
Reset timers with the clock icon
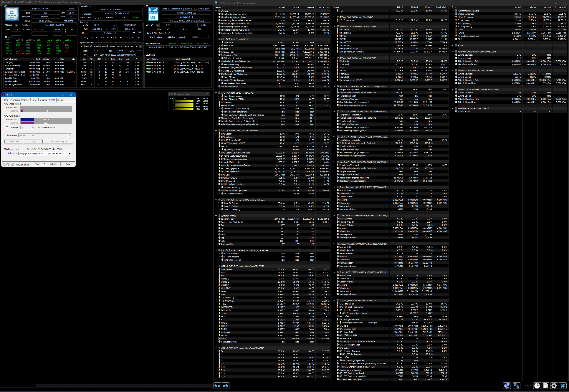coord(537,386)
